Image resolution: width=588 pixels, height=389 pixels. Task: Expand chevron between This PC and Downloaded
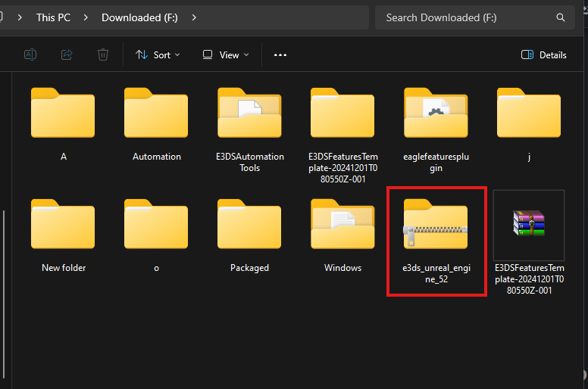pyautogui.click(x=88, y=17)
